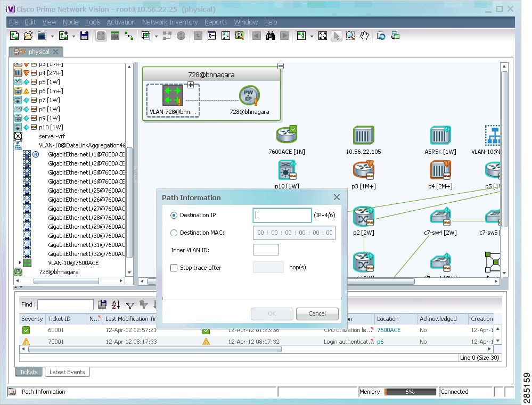Click the magnifier-over-map toolbar icon
This screenshot has height=405, width=532.
[240, 36]
